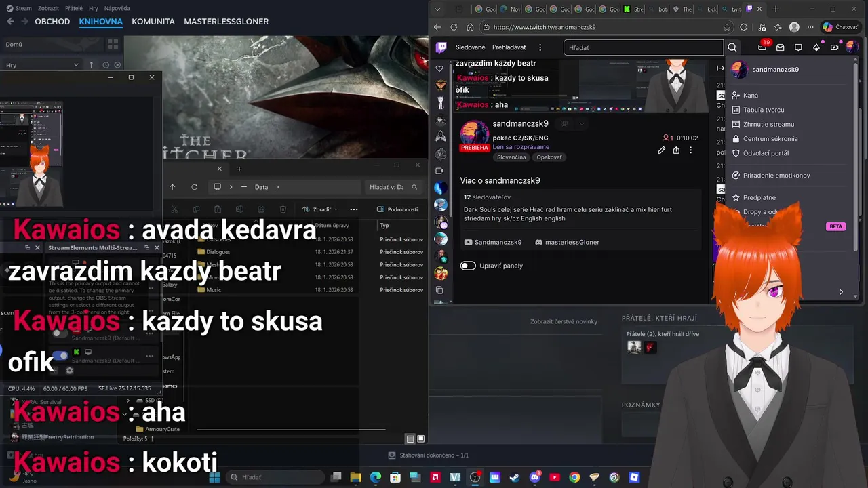The width and height of the screenshot is (868, 488).
Task: Open the Twitch chat bubble icon
Action: coord(798,47)
